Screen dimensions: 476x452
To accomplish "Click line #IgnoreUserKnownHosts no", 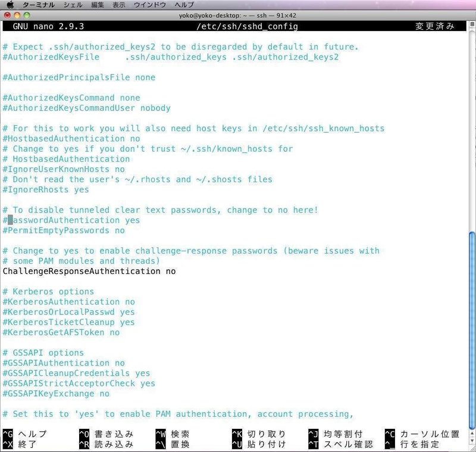I will pyautogui.click(x=64, y=169).
